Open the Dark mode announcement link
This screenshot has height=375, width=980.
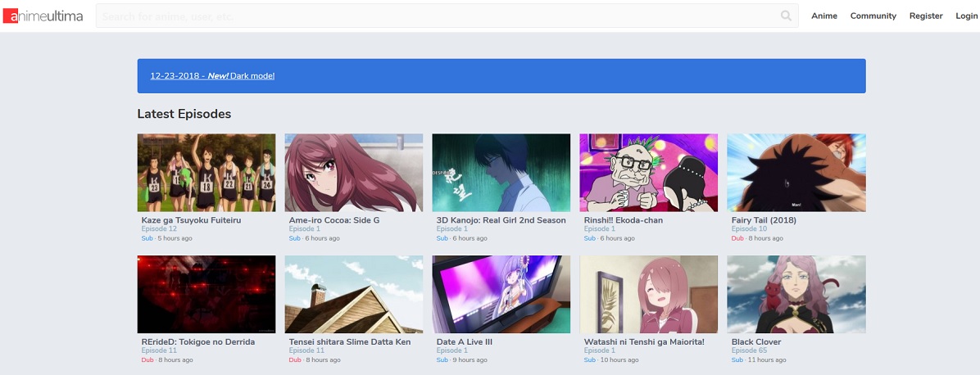pos(212,75)
